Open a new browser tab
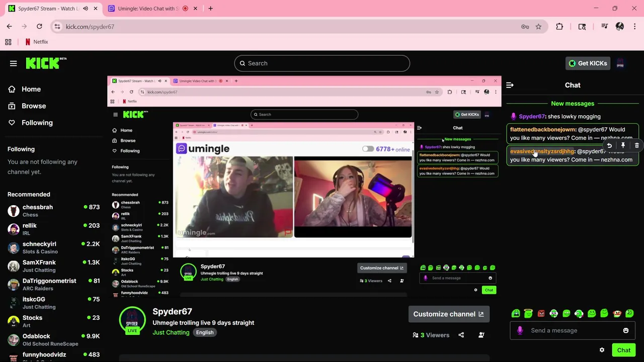Screen dimensions: 644x362 pyautogui.click(x=210, y=9)
